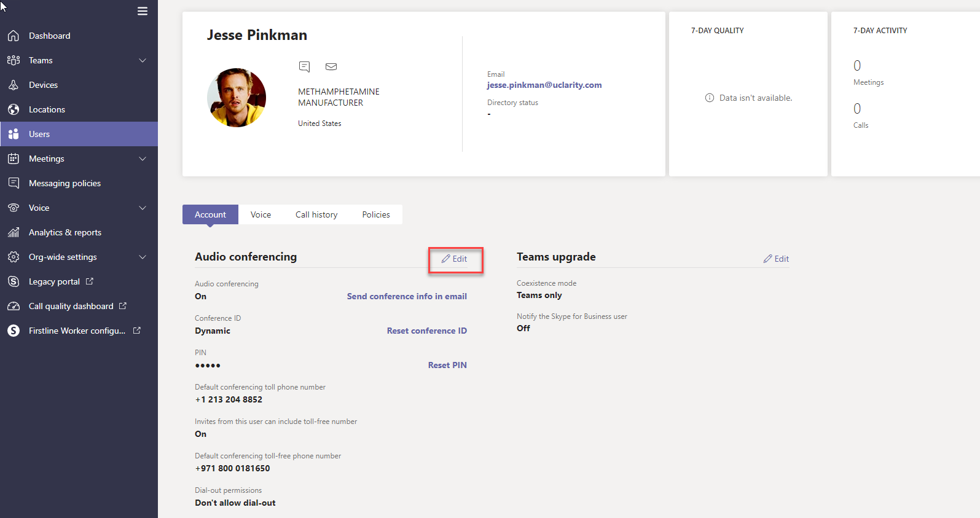Click the Teams only coexistence mode value
Screen dimensions: 980x518
click(x=539, y=295)
